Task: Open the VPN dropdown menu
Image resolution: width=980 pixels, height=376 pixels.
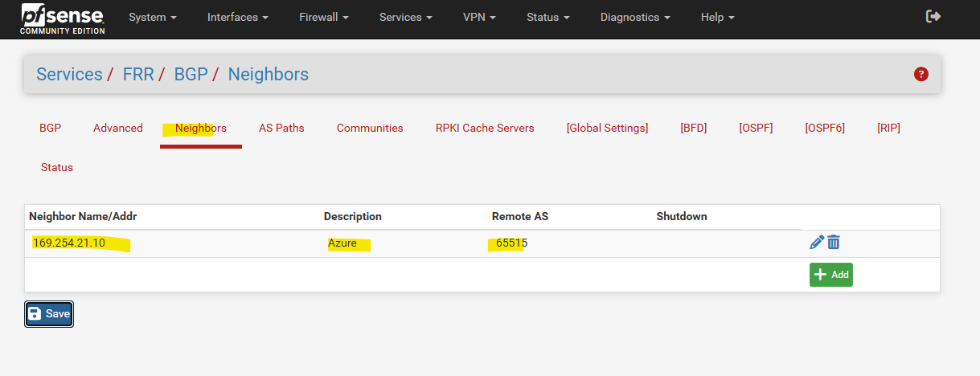Action: pyautogui.click(x=479, y=17)
